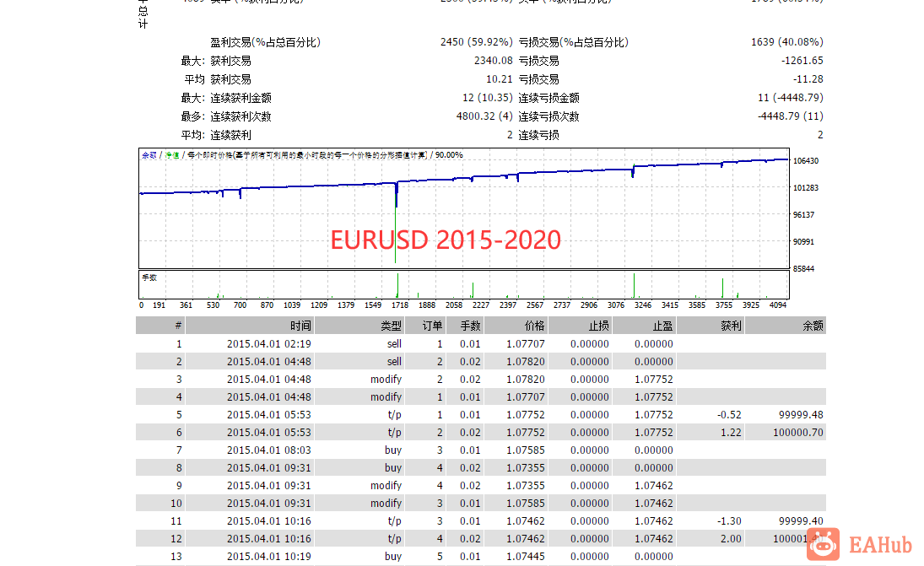Click the 4800.32 (4) value
Image resolution: width=924 pixels, height=566 pixels.
pos(484,116)
